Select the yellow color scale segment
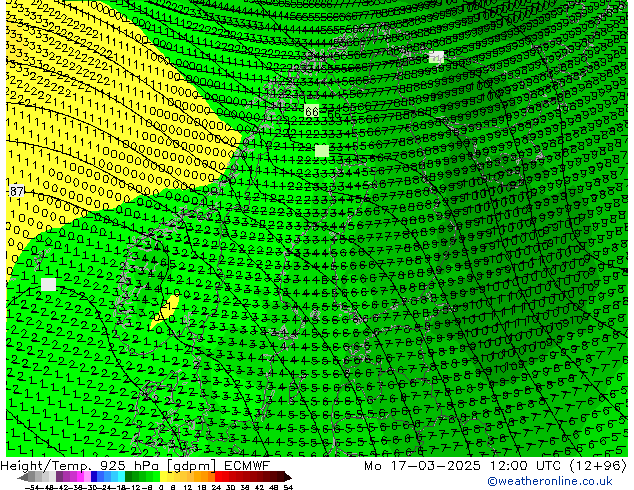This screenshot has width=634, height=490. (163, 477)
